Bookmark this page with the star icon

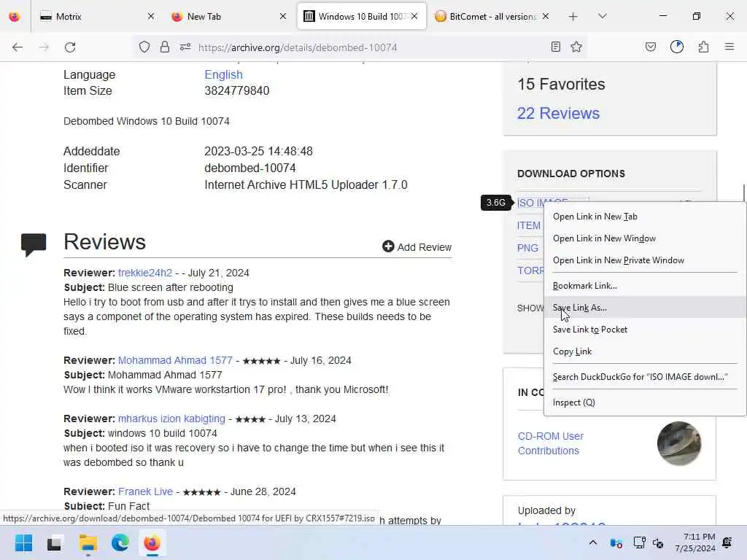pyautogui.click(x=576, y=47)
